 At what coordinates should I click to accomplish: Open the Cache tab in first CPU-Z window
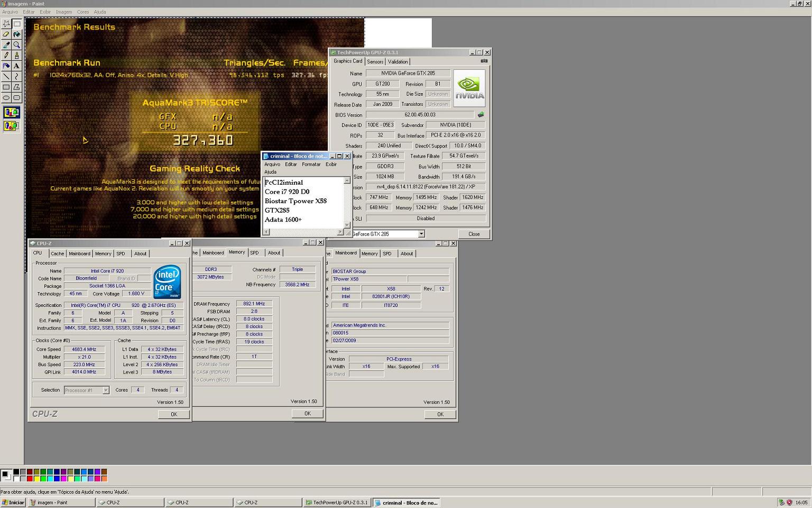[x=58, y=253]
